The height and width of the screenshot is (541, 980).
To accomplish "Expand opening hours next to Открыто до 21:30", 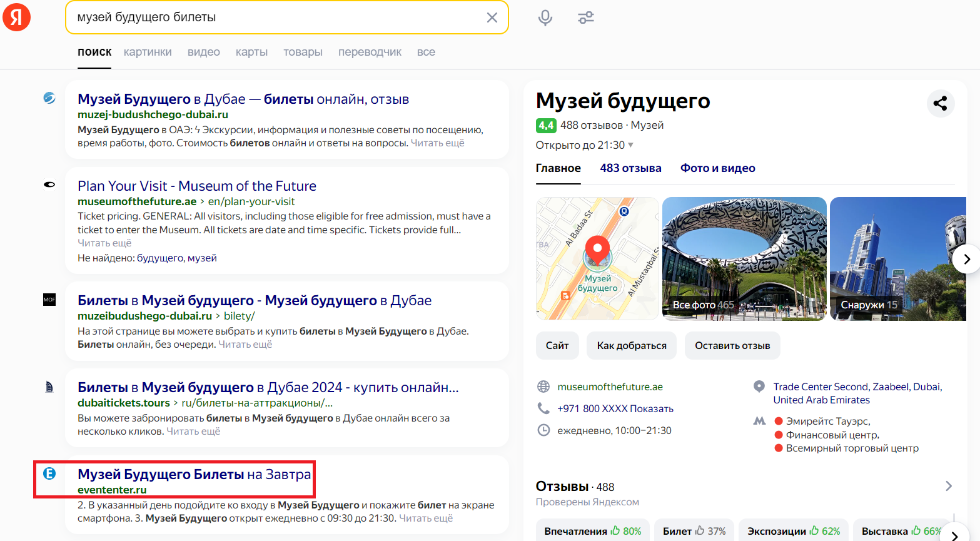I will tap(630, 145).
